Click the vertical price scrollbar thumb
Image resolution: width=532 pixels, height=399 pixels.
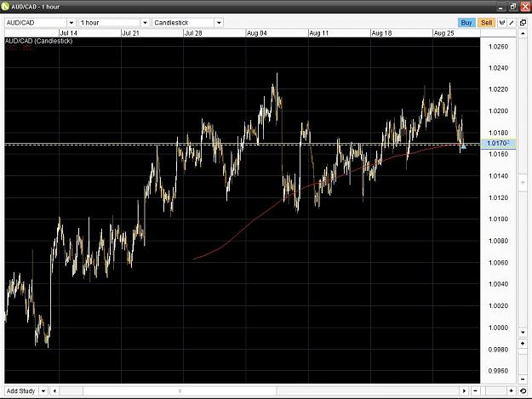(x=523, y=182)
